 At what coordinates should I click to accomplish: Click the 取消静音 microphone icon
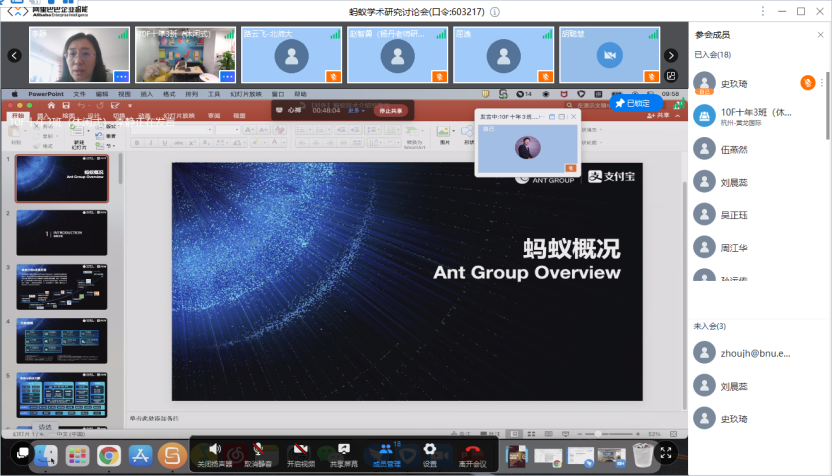(x=258, y=449)
